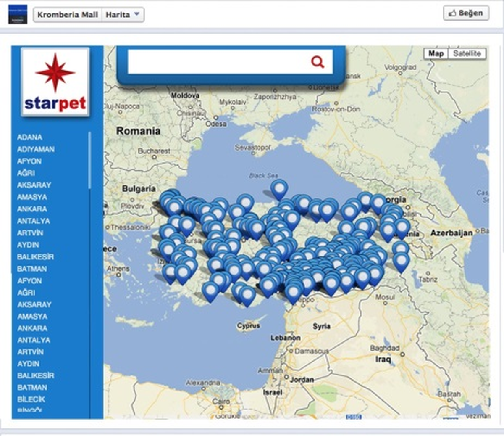Click the Iraq label on the map
This screenshot has height=436, width=504.
pyautogui.click(x=383, y=359)
